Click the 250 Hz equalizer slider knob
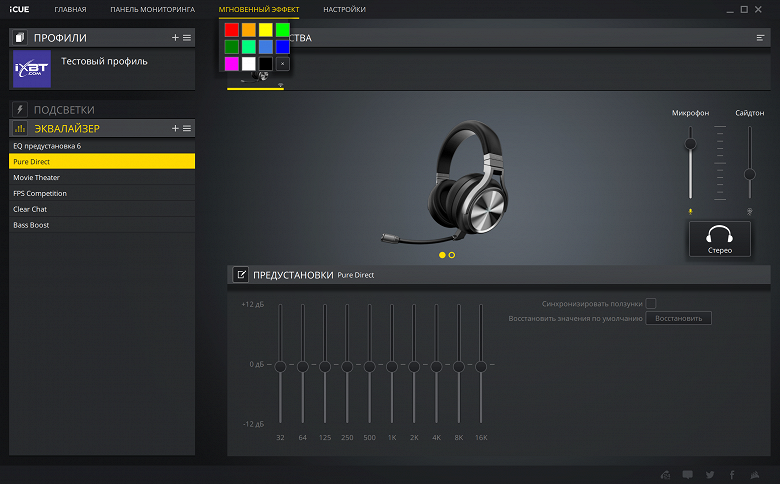This screenshot has height=484, width=780. click(x=347, y=367)
